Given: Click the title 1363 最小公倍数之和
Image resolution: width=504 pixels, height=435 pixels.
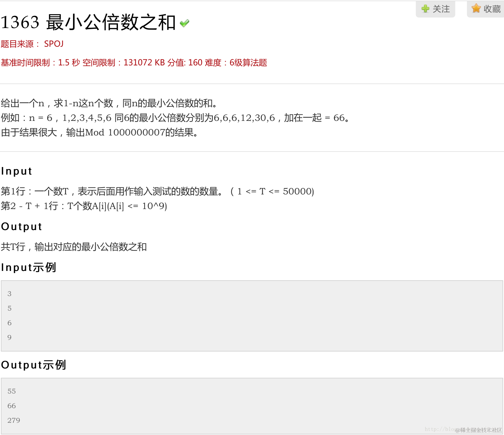Looking at the screenshot, I should click(88, 22).
